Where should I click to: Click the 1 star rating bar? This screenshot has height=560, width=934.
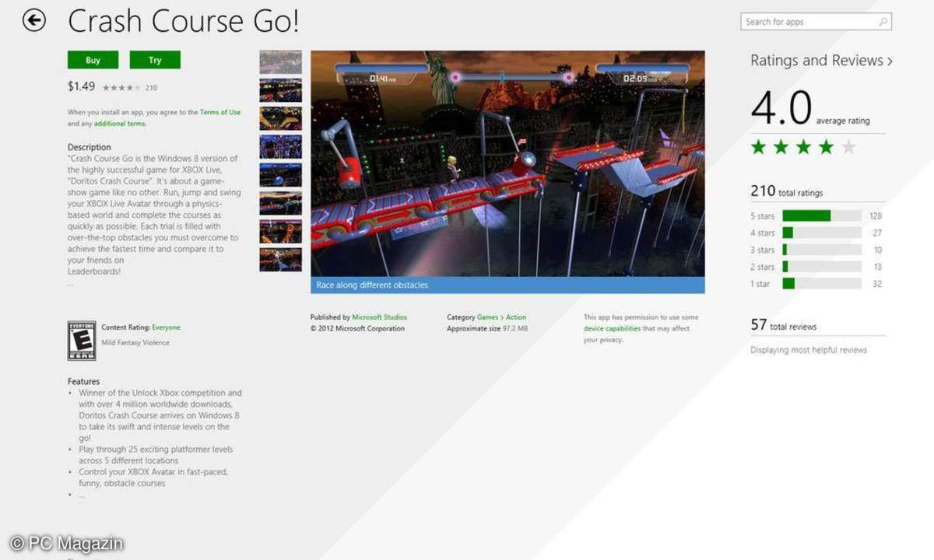click(x=822, y=284)
